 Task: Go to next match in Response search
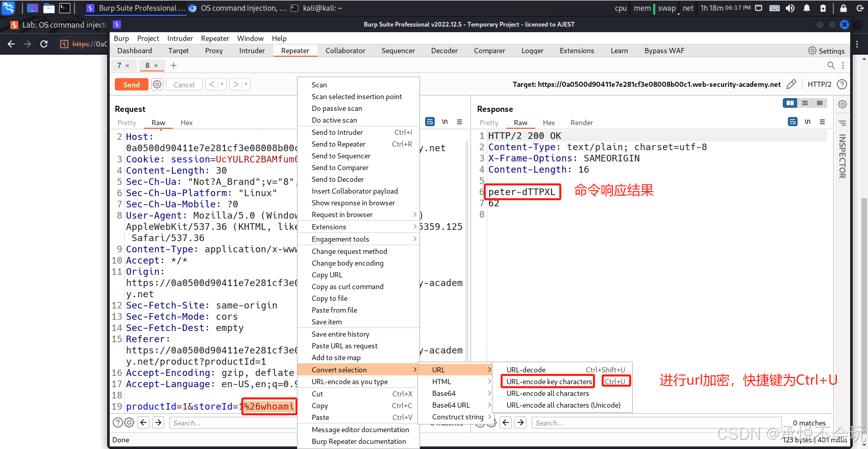(520, 422)
